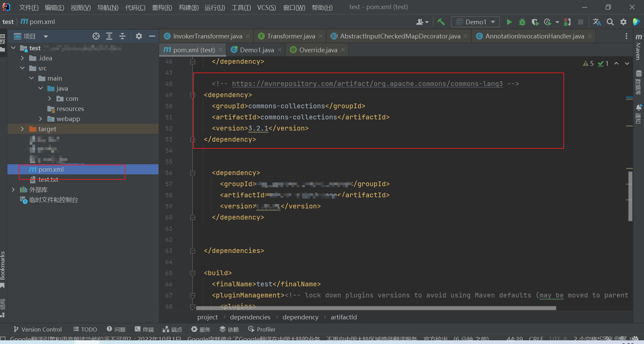Screen dimensions: 644x344
Task: Run the Demo1 configuration
Action: (509, 22)
